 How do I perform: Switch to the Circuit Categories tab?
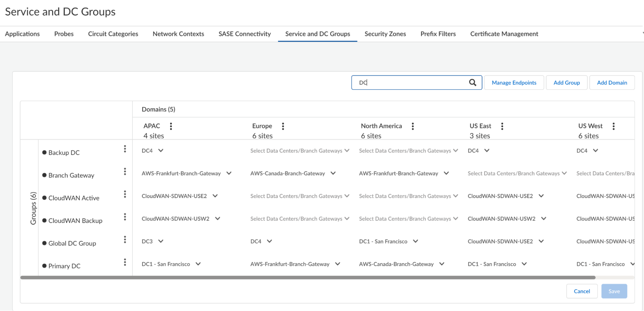click(x=113, y=34)
